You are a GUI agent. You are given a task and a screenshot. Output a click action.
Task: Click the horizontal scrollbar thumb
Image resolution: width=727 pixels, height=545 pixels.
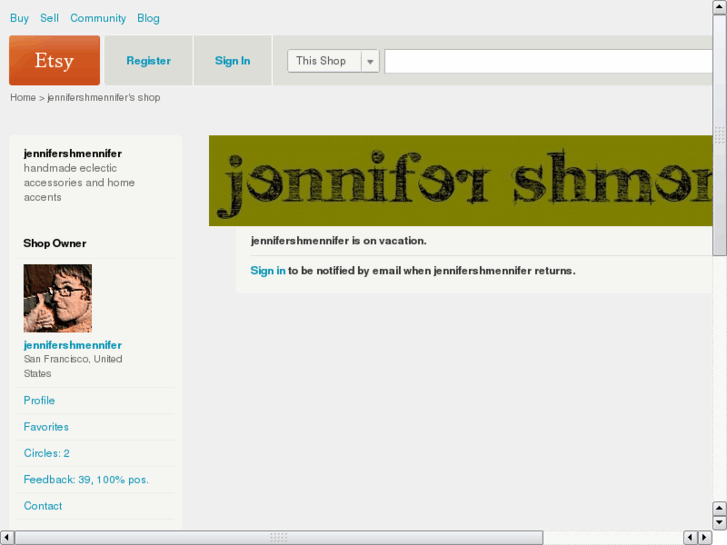point(279,537)
